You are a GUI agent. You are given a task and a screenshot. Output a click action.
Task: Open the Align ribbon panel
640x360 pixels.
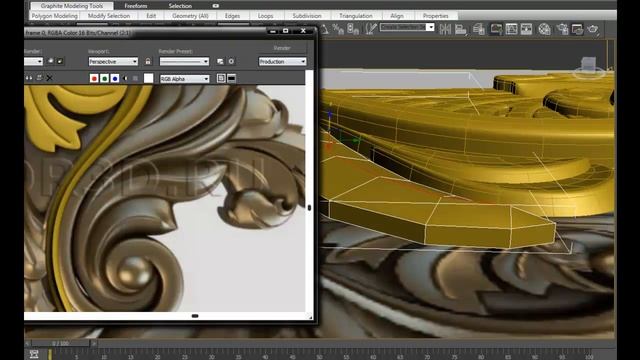pos(397,16)
